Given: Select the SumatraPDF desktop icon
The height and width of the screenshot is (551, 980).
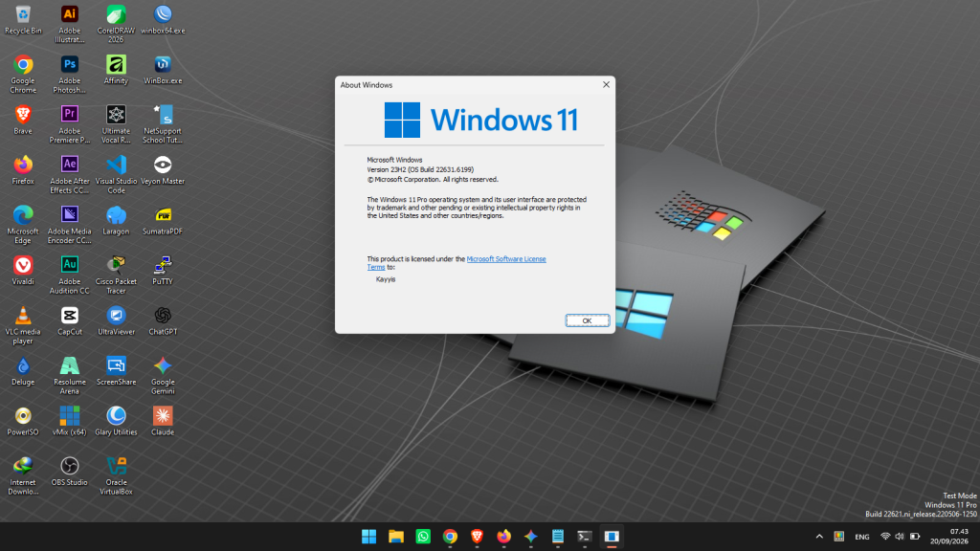Looking at the screenshot, I should pos(163,220).
